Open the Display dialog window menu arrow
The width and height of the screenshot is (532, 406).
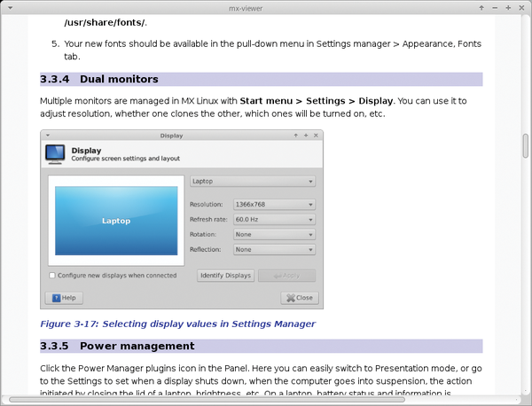click(x=48, y=136)
